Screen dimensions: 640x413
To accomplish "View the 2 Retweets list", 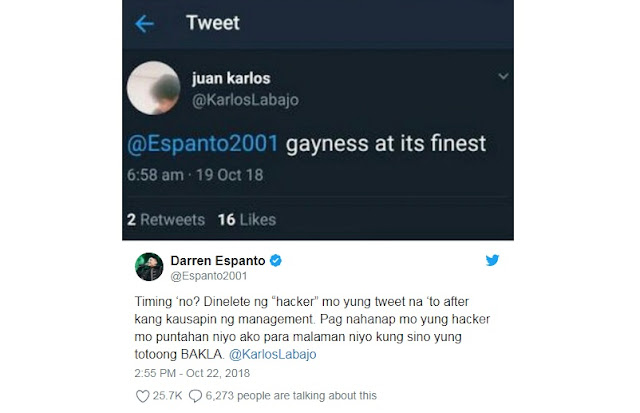I will point(166,220).
